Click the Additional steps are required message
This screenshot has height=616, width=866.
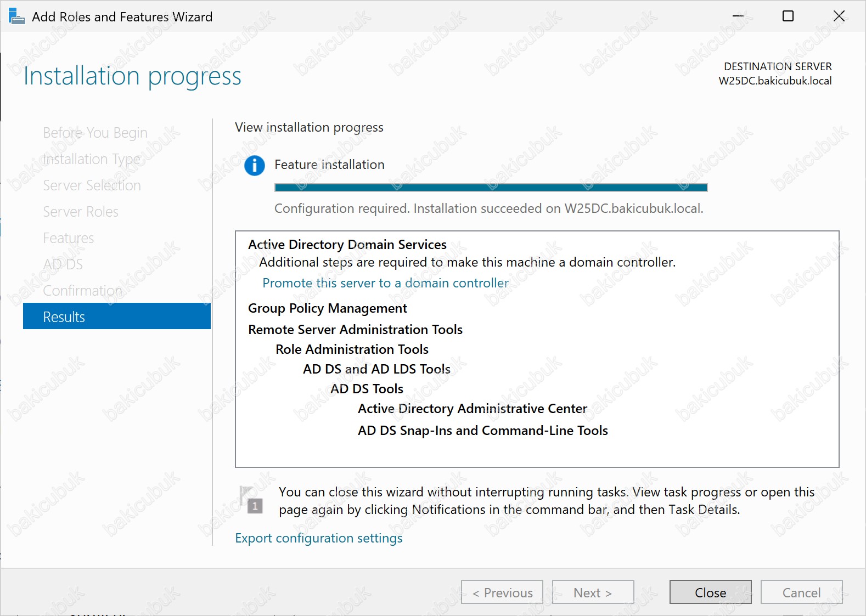(468, 262)
